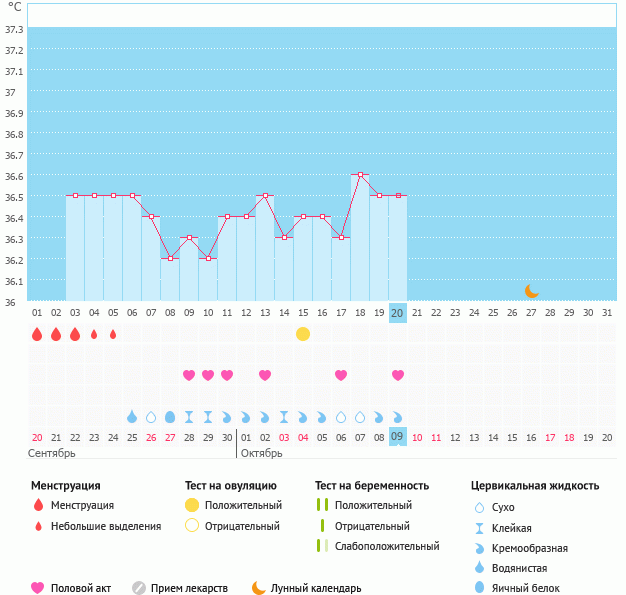
Task: Select the yellow Положительный ovulation legend circle
Action: pyautogui.click(x=191, y=505)
